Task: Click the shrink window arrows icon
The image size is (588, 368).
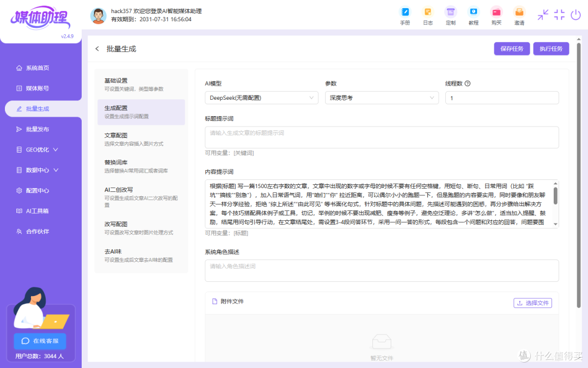Action: pos(543,15)
